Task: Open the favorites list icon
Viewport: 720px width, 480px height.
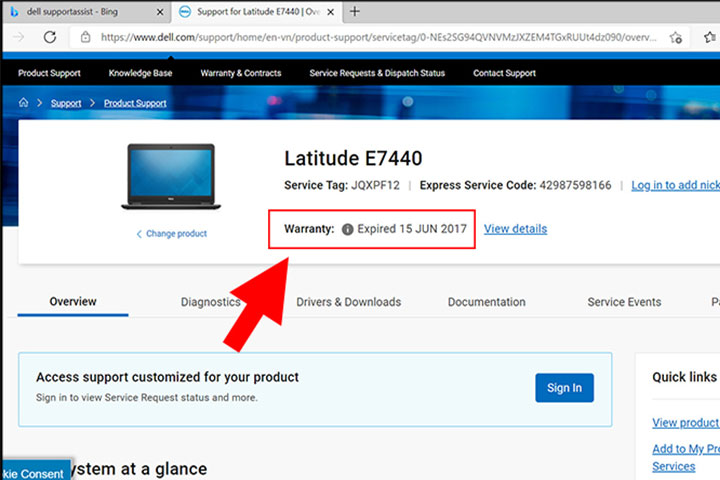Action: pos(710,37)
